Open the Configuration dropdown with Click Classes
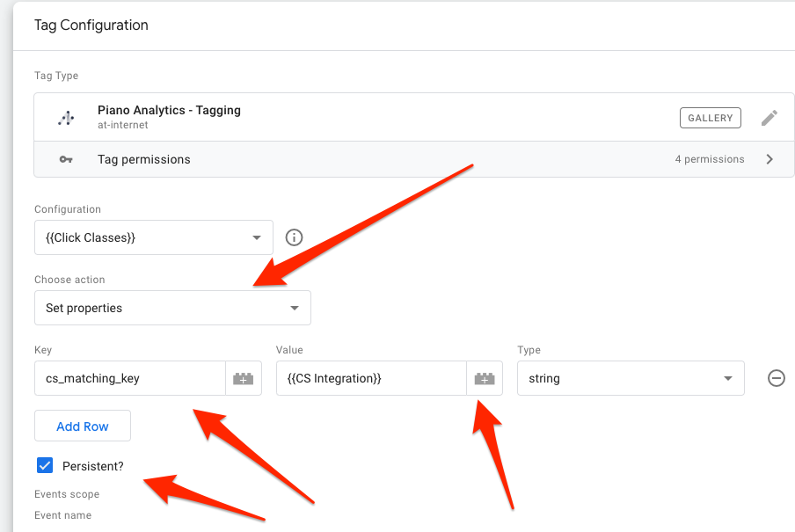 [x=154, y=237]
